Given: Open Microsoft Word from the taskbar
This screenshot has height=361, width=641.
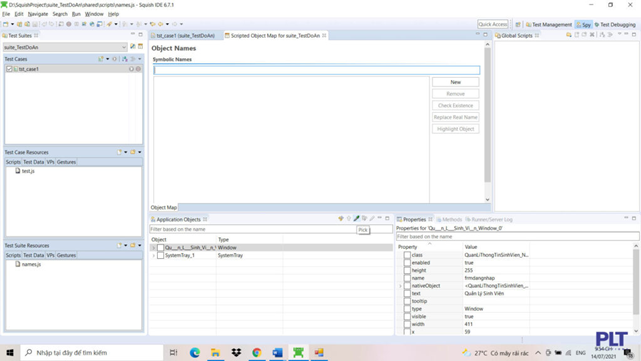Looking at the screenshot, I should pos(278,352).
